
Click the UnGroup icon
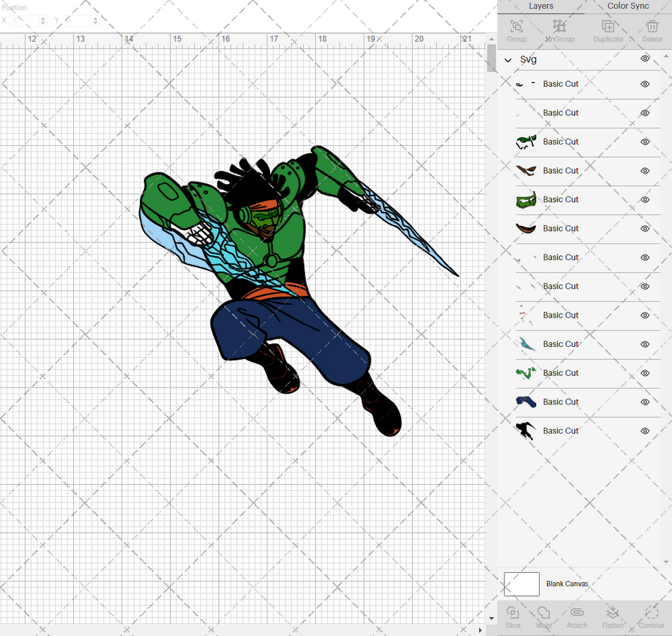(x=559, y=29)
